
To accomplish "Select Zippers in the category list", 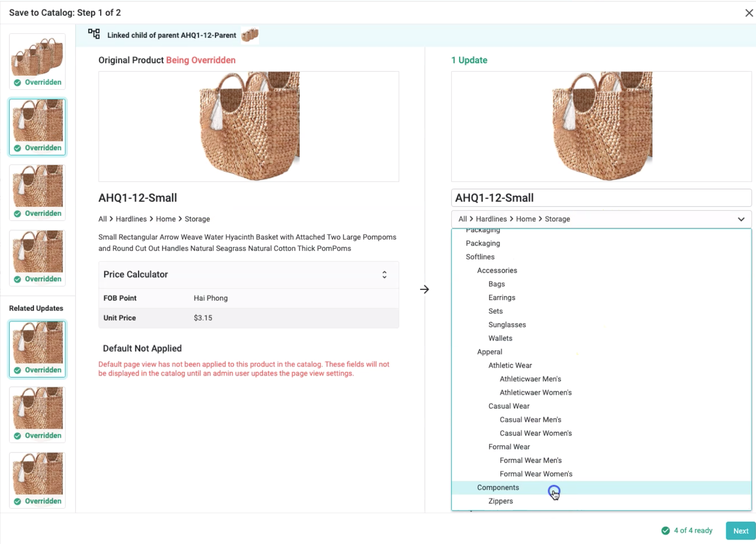I will click(x=500, y=501).
